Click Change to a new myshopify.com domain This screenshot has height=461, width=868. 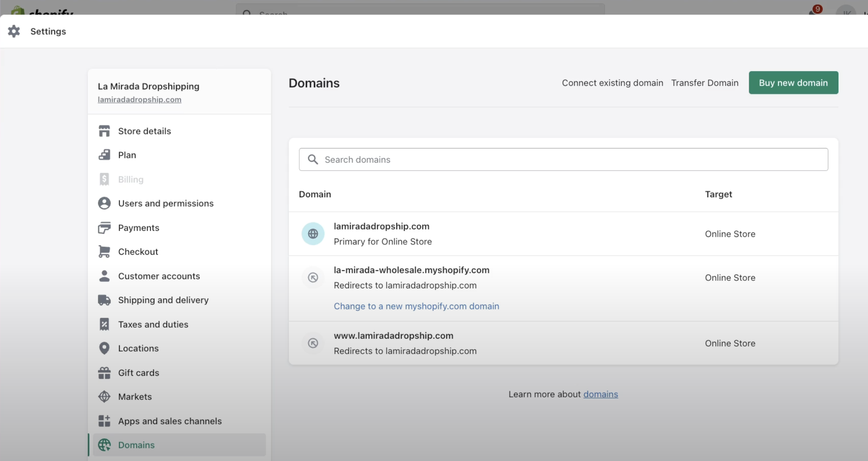coord(417,306)
